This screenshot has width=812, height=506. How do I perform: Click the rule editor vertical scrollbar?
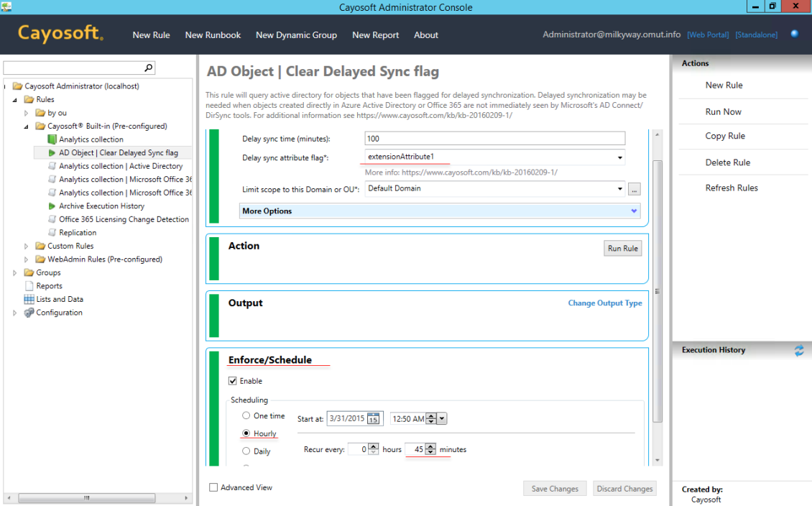(x=658, y=291)
